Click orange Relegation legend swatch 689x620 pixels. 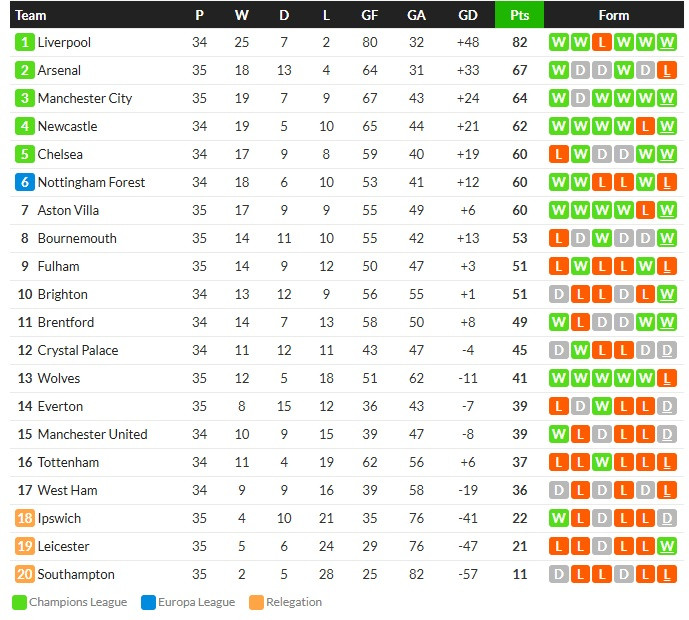coord(256,602)
